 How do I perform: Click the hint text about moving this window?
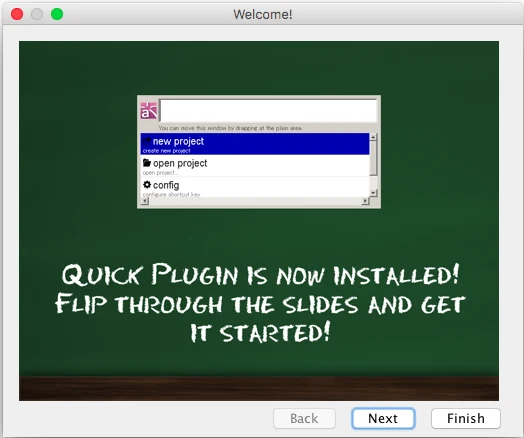[x=230, y=128]
